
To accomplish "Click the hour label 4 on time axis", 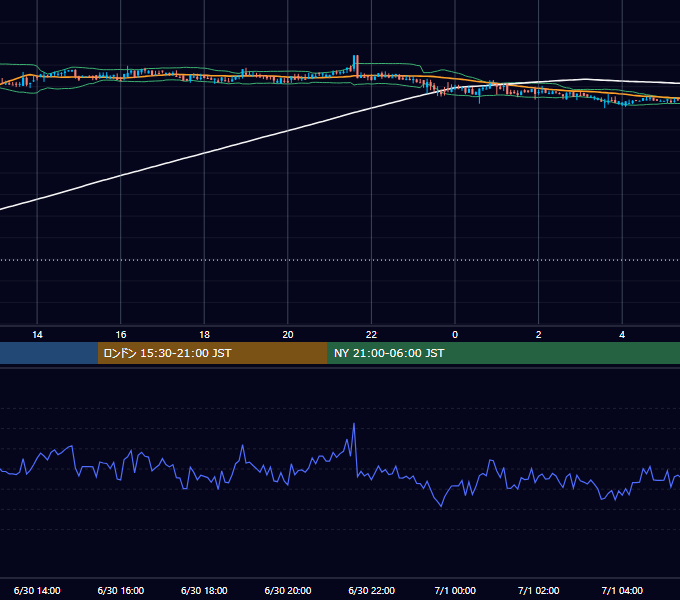I will [x=622, y=335].
